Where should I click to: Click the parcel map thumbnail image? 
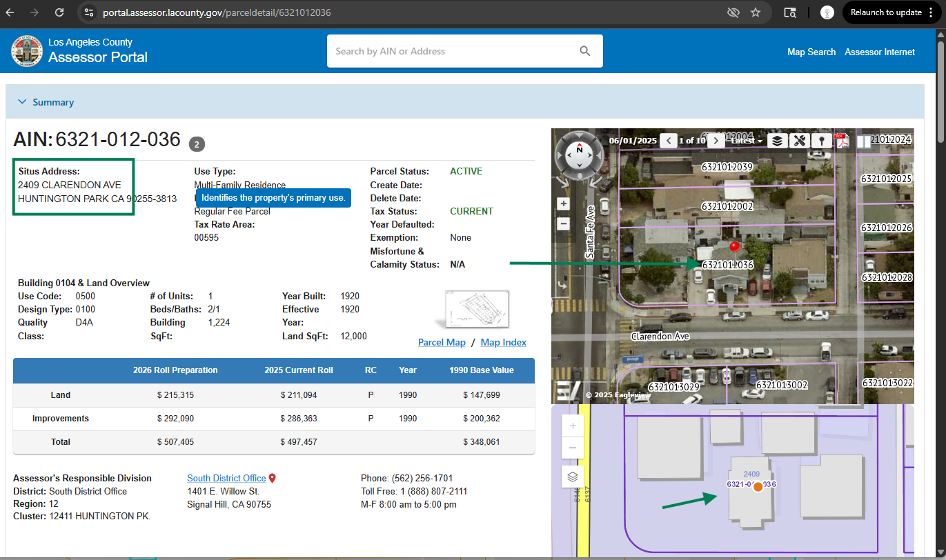point(477,309)
